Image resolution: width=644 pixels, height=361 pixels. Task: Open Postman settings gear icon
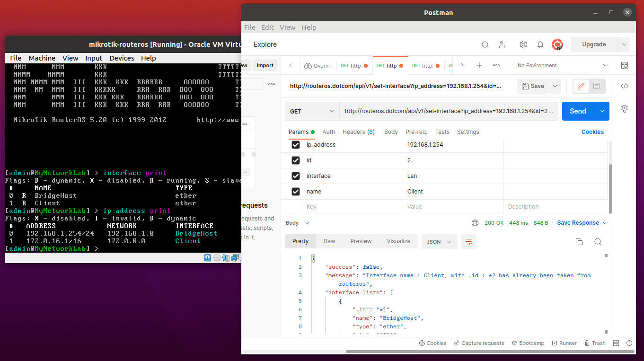[523, 44]
